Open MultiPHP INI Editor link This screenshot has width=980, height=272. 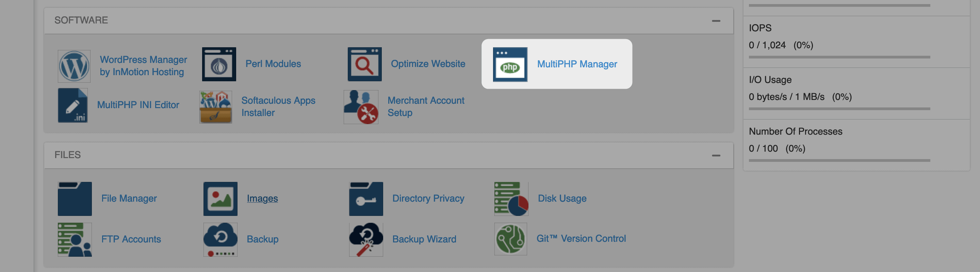point(138,105)
